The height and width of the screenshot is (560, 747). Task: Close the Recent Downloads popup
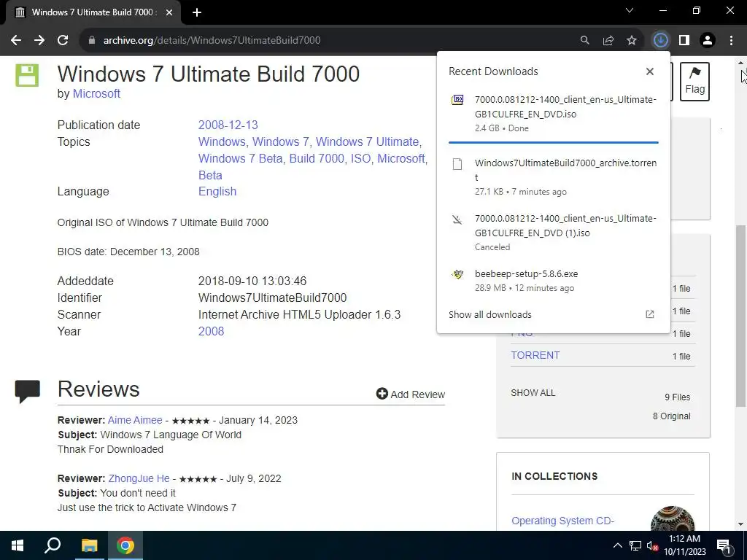(650, 71)
